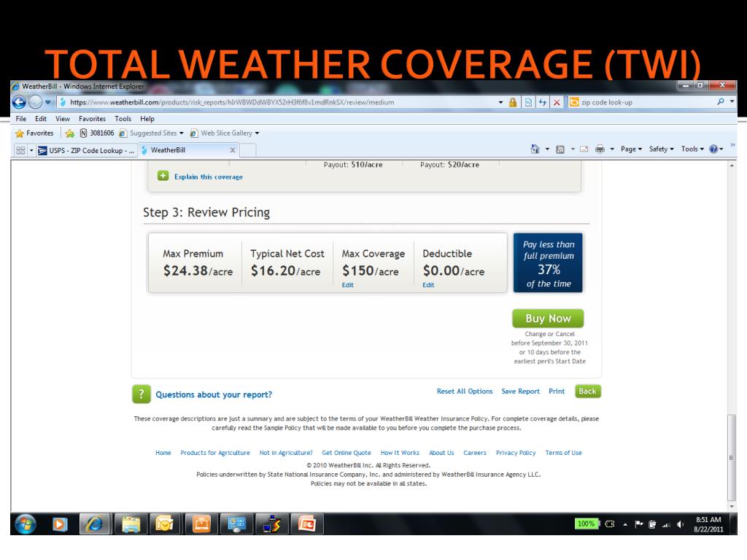Open the search provider dropdown arrow
Screen dimensions: 747x560
(732, 101)
